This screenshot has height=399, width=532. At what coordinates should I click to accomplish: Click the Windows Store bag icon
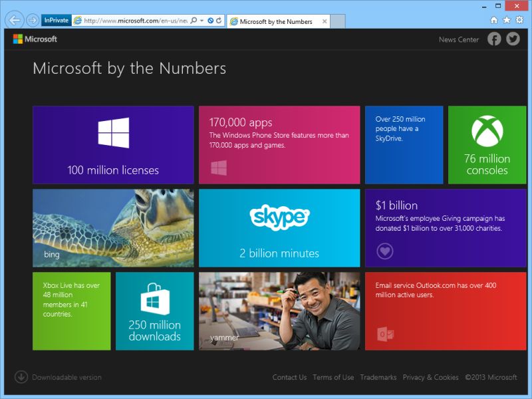[155, 299]
